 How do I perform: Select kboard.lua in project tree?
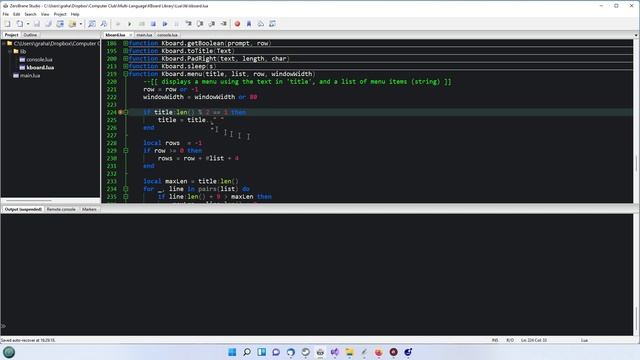click(40, 67)
